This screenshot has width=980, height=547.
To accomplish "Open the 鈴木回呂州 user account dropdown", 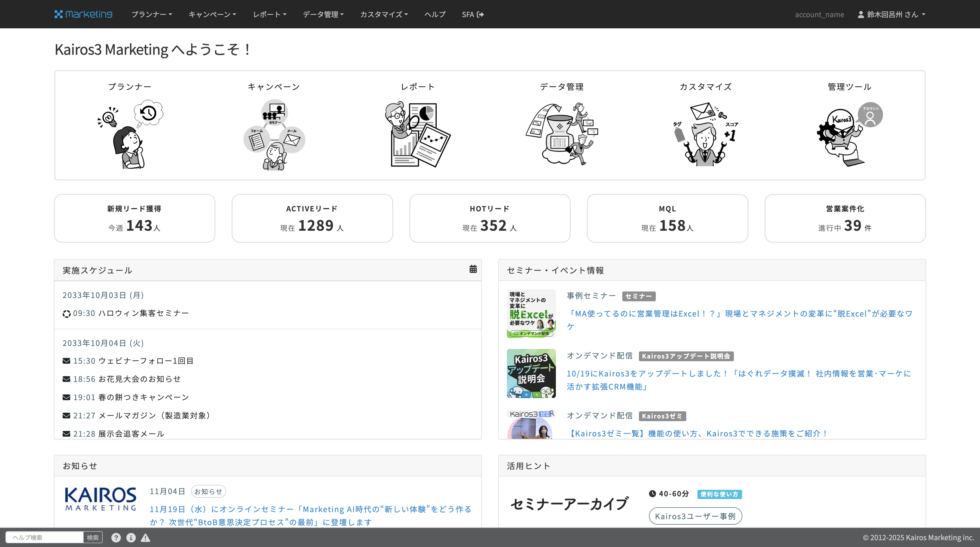I will click(892, 14).
